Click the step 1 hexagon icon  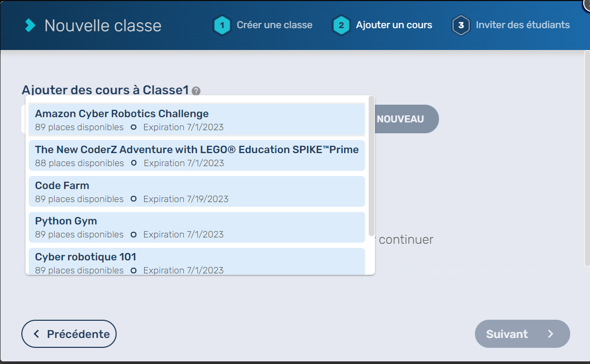coord(222,25)
